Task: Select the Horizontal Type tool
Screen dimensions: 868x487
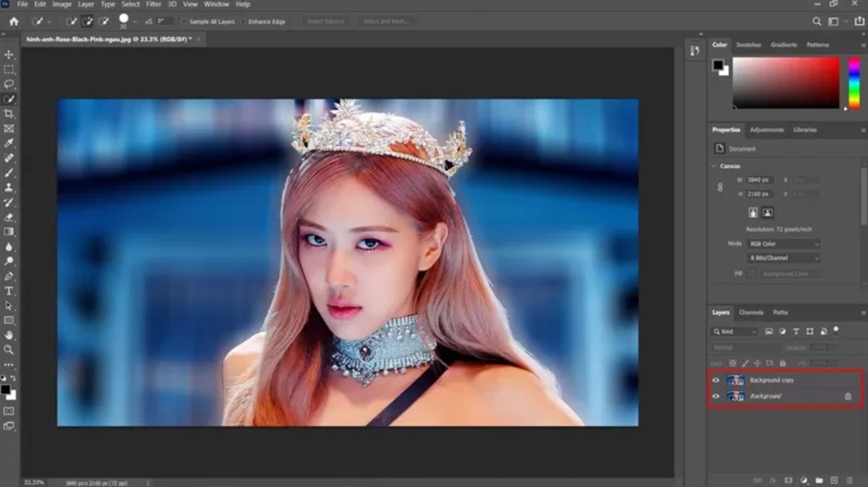Action: [9, 291]
